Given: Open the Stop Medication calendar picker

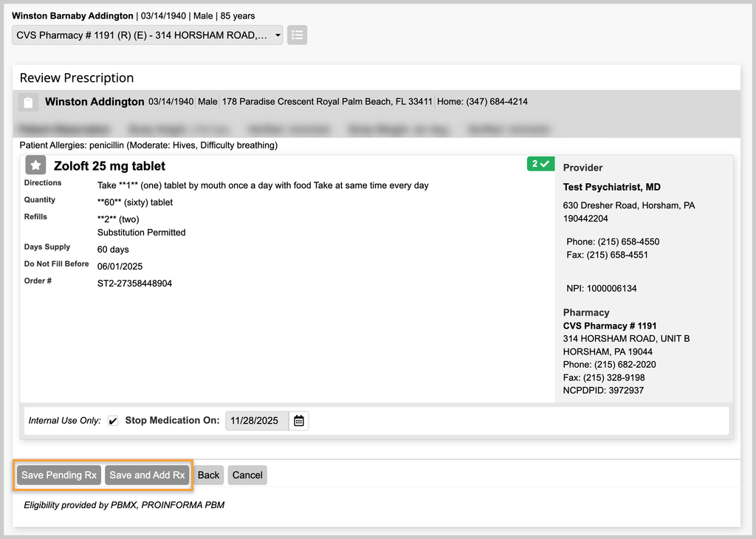Looking at the screenshot, I should pos(299,421).
